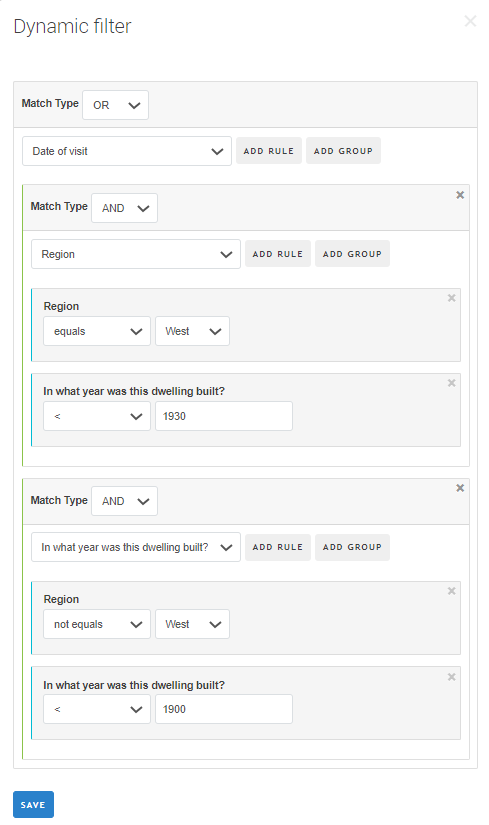Change the not equals operator dropdown

coord(97,625)
